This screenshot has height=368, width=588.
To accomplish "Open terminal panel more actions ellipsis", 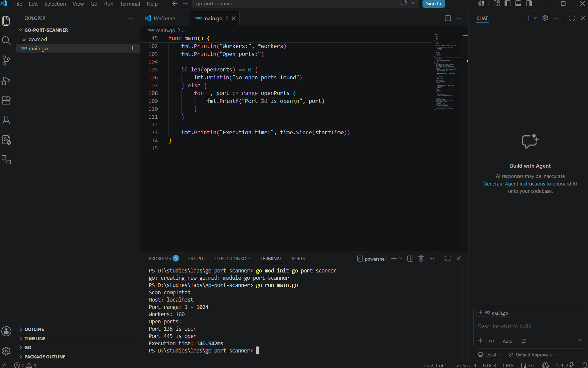I will point(432,259).
